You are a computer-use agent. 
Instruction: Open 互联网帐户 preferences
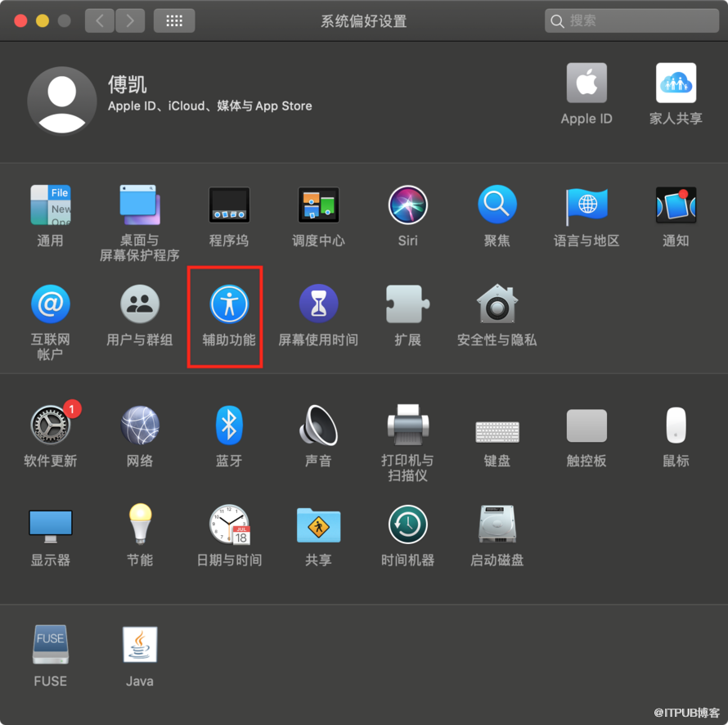[x=51, y=304]
